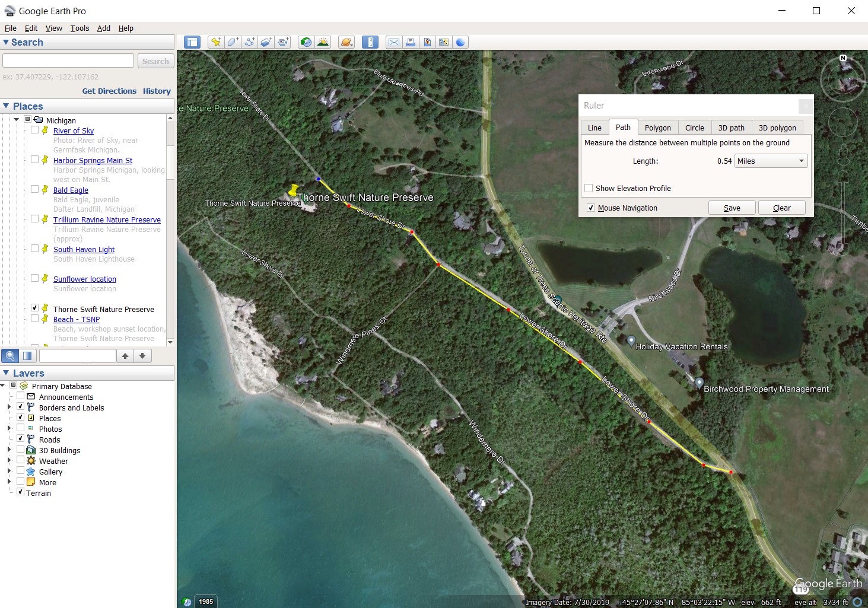The height and width of the screenshot is (608, 868).
Task: Click the Clear button in Ruler
Action: coord(782,208)
